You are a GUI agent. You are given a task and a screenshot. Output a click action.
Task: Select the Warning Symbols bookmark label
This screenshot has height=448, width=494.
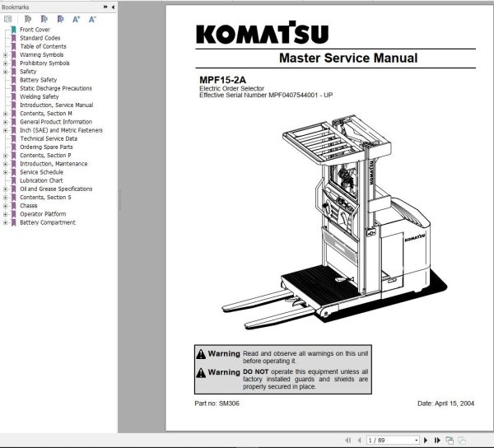point(42,55)
